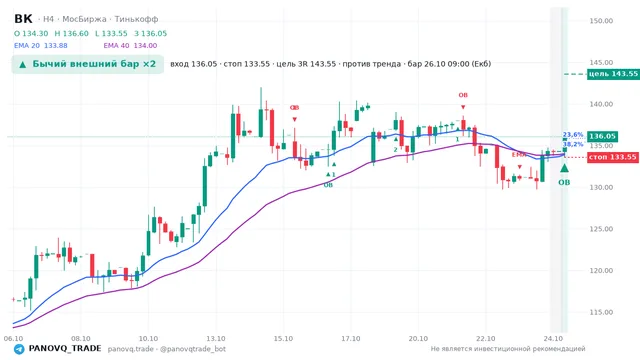Image resolution: width=640 pixels, height=360 pixels.
Task: Click the 120.00 price axis label
Action: (x=601, y=271)
